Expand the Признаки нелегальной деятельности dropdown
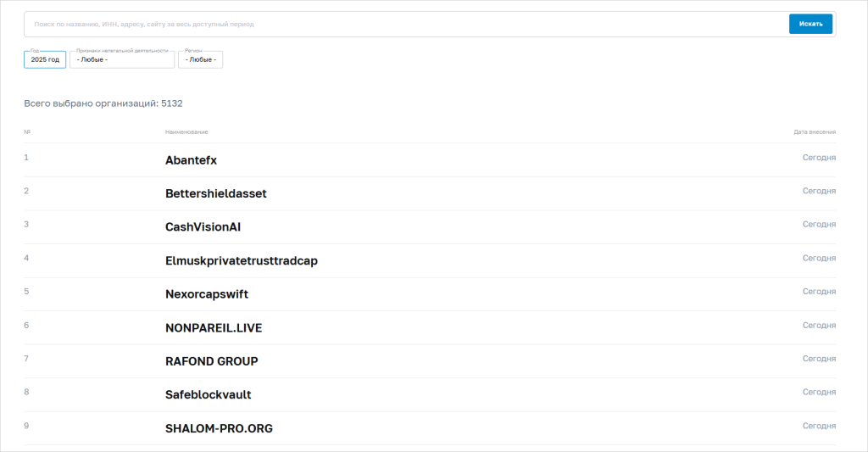Viewport: 868px width, 452px height. [x=121, y=60]
